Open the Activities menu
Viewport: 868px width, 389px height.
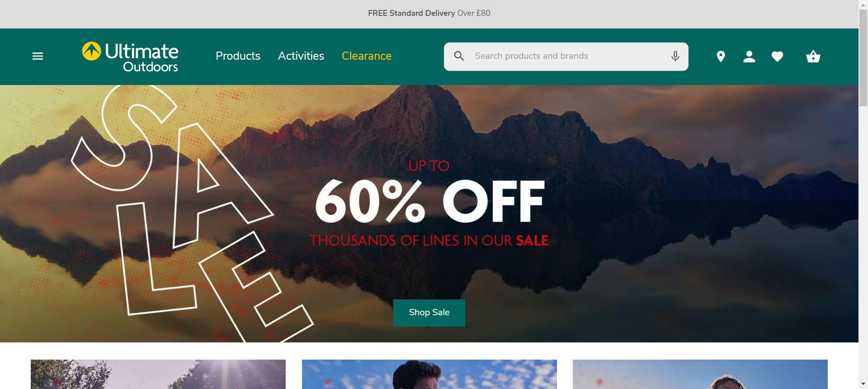coord(301,56)
